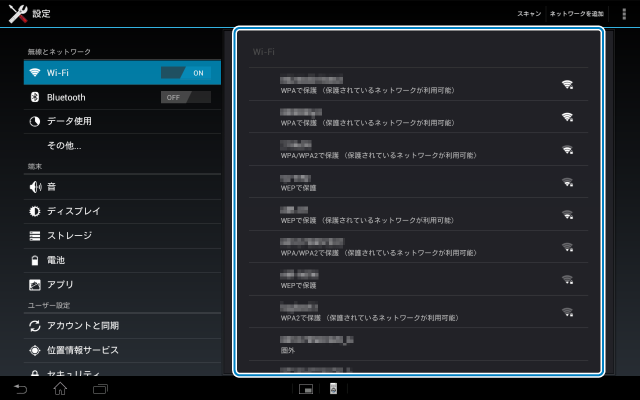Open アカウントと同期 (Accounts & sync)
Image resolution: width=640 pixels, height=400 pixels.
pyautogui.click(x=82, y=326)
